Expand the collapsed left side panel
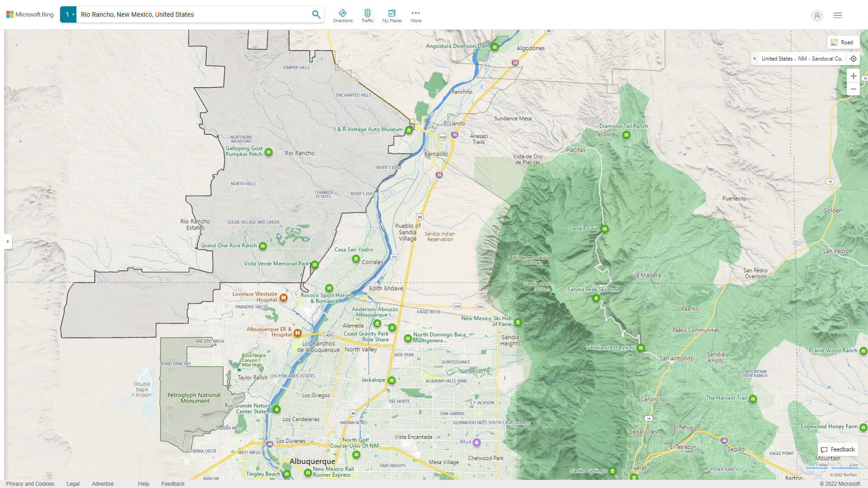The image size is (868, 488). [x=9, y=242]
